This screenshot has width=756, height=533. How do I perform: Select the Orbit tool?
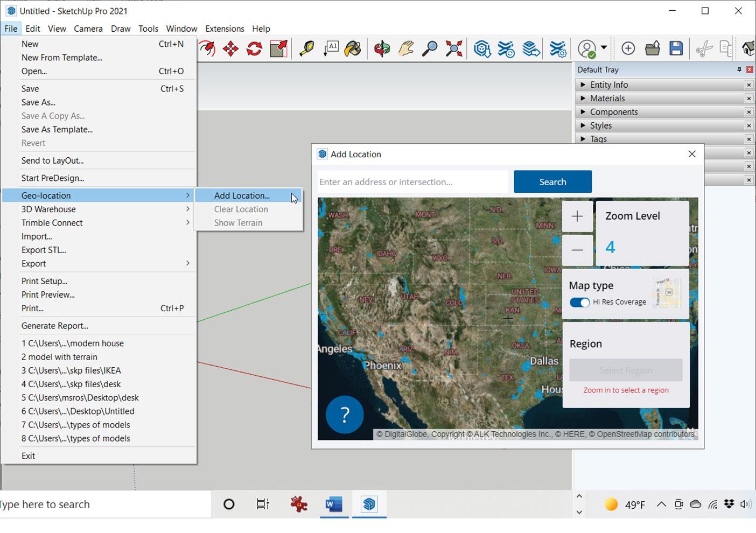(x=382, y=49)
